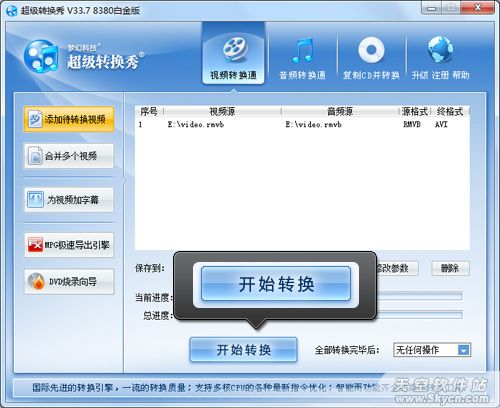The image size is (500, 408).
Task: Expand the 无任何操作 dropdown arrow
Action: coord(464,350)
